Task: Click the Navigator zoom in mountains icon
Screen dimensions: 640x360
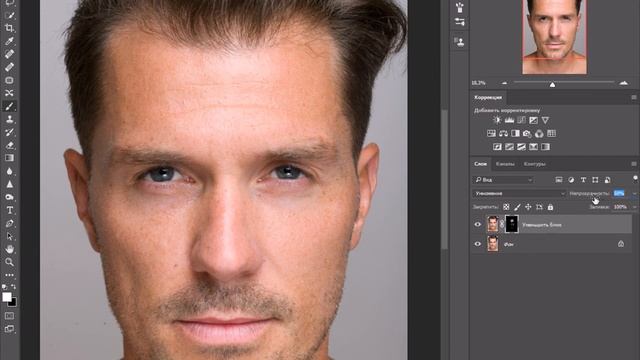Action: [624, 83]
